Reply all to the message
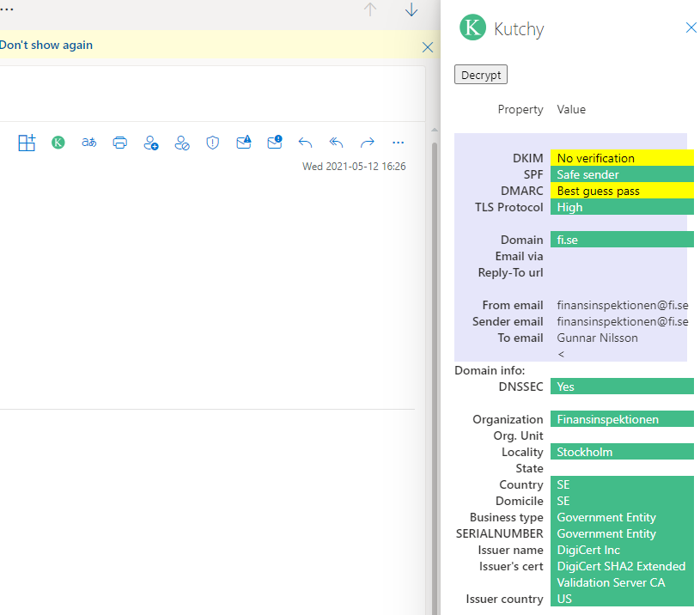Viewport: 700px width, 615px height. tap(336, 143)
